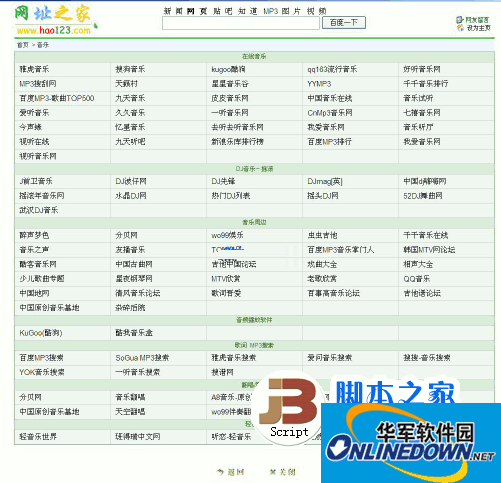Open the YOK音乐搜索 link
This screenshot has width=501, height=483.
tap(42, 372)
